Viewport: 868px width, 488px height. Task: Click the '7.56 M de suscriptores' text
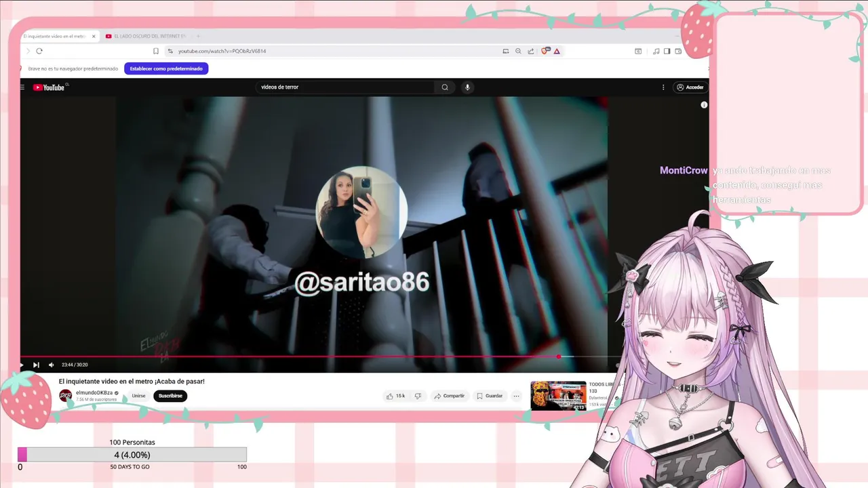click(x=96, y=400)
